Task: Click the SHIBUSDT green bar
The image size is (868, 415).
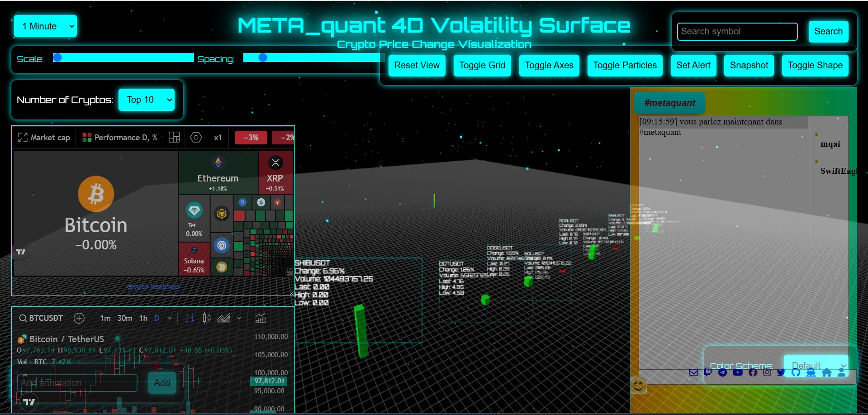Action: coord(360,331)
